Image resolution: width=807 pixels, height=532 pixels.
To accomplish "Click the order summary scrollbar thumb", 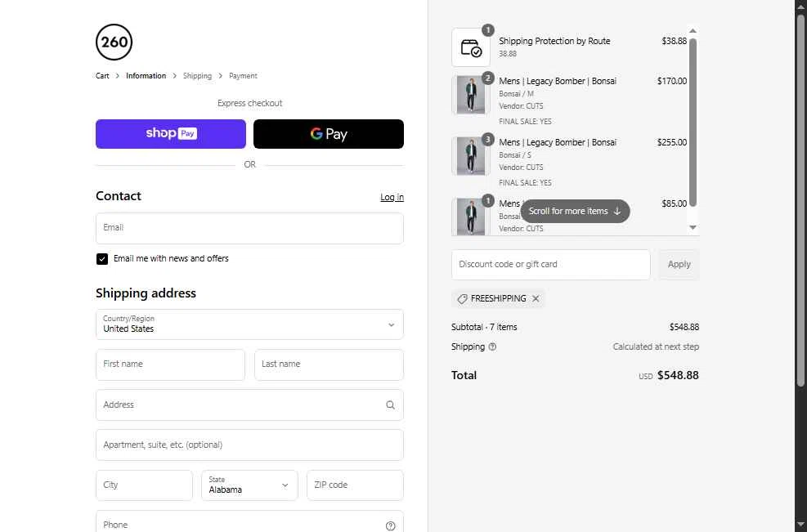I will point(693,122).
